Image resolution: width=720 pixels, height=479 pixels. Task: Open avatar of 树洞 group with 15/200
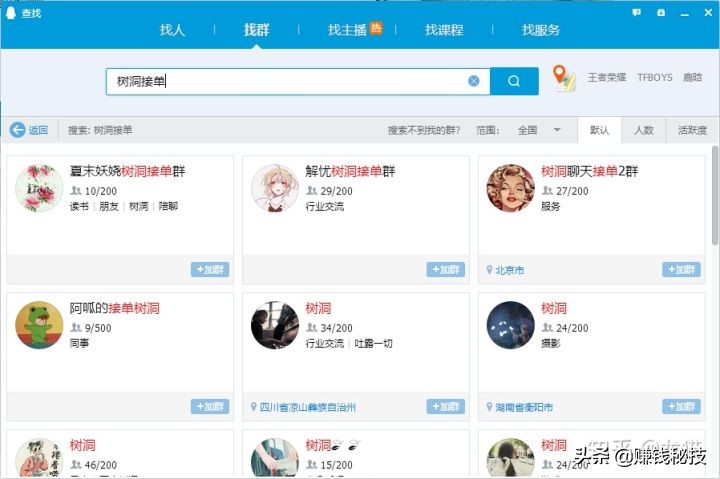[x=275, y=457]
